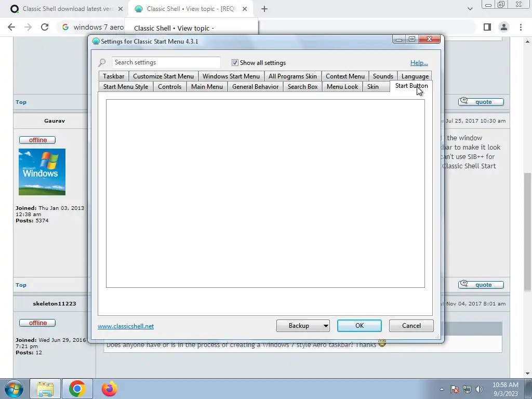Open Chrome profile avatar
The width and height of the screenshot is (532, 399).
504,27
